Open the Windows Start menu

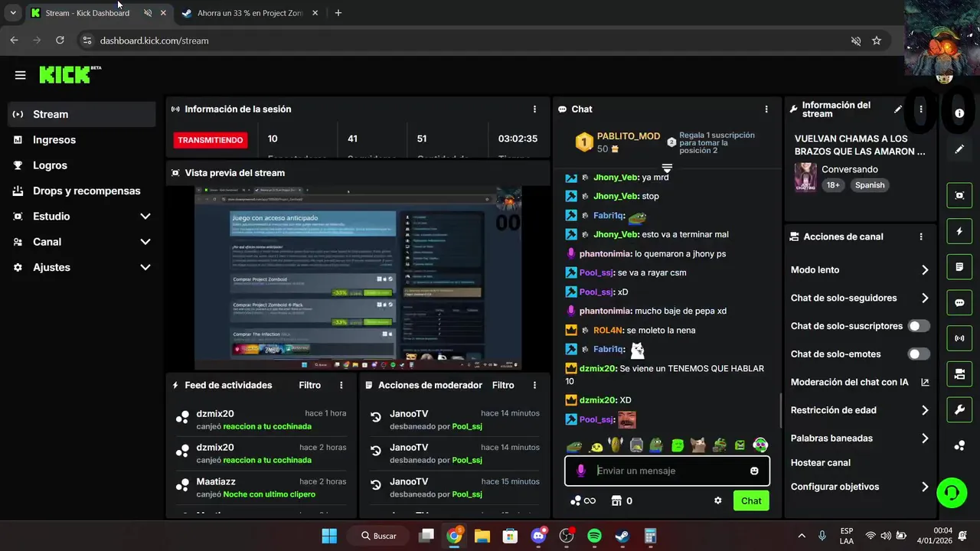pyautogui.click(x=329, y=536)
